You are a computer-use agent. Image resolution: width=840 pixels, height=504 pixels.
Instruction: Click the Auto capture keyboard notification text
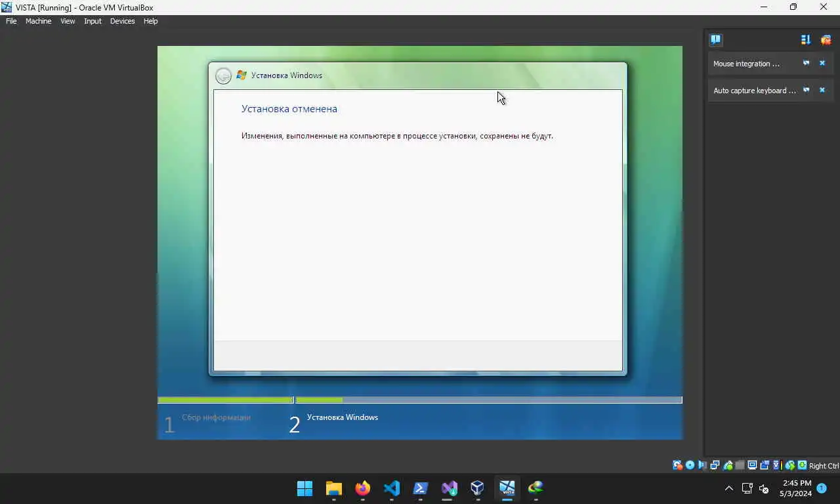[755, 91]
